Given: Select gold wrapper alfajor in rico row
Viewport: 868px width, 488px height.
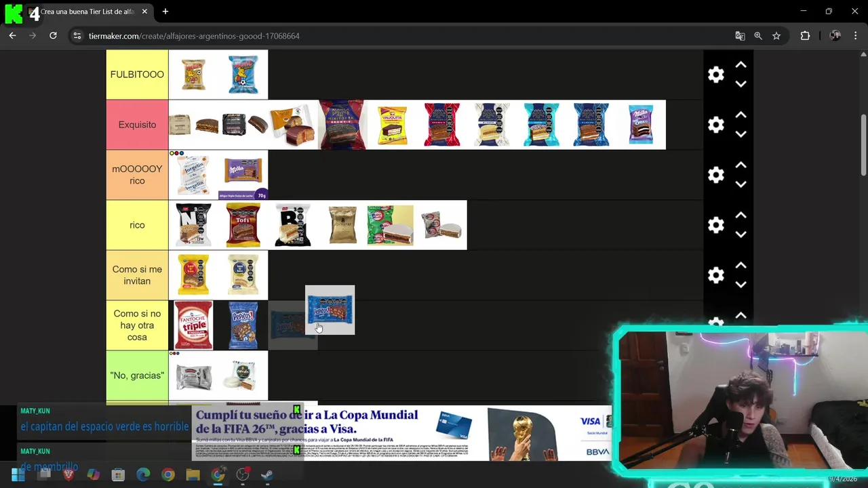Looking at the screenshot, I should pyautogui.click(x=342, y=225).
